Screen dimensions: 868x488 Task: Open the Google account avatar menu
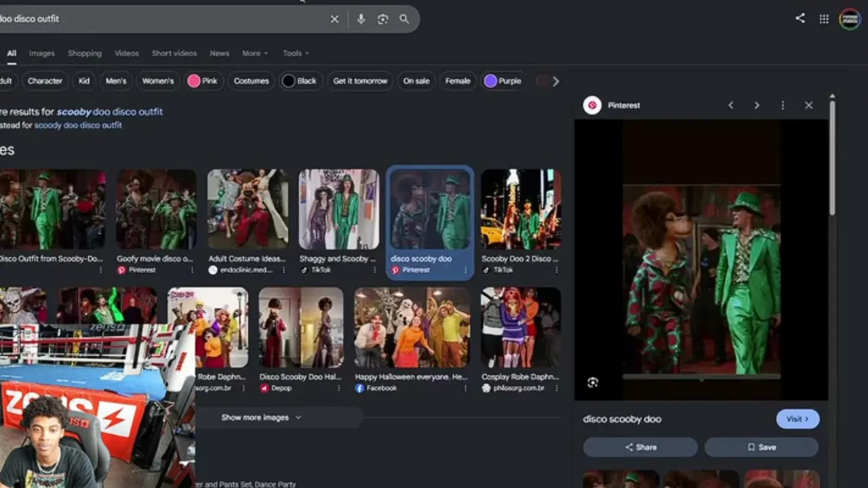pos(850,19)
